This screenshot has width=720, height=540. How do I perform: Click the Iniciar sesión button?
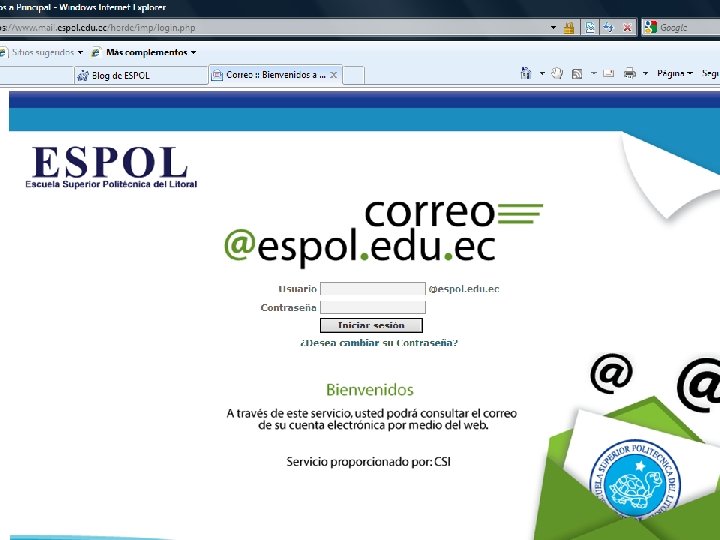[371, 326]
